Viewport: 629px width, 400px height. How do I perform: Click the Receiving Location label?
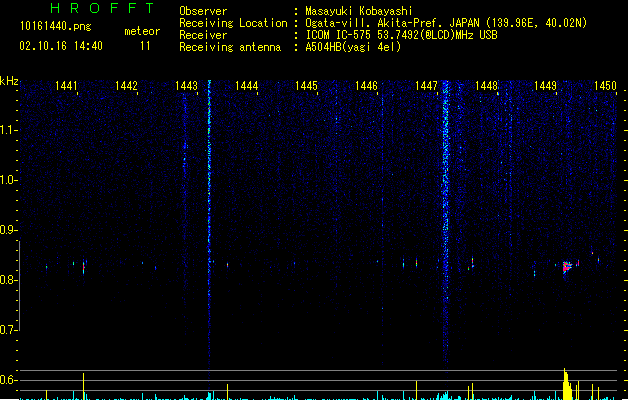click(x=233, y=23)
